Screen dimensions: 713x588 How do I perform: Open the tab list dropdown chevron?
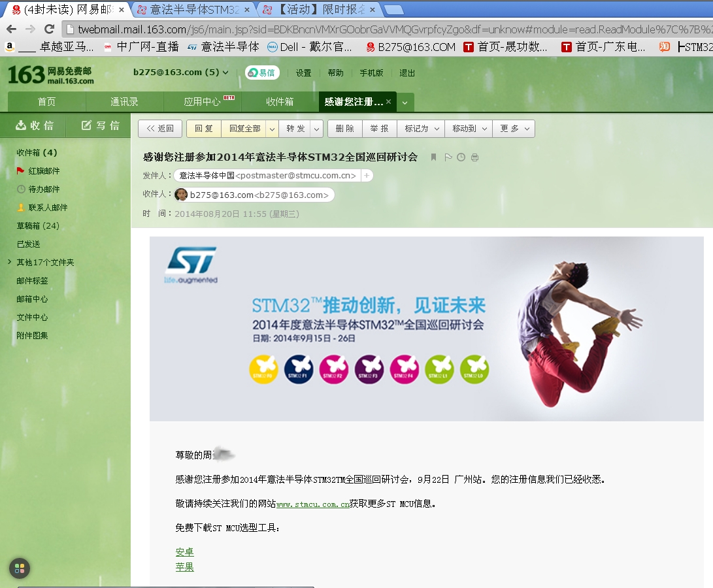405,103
